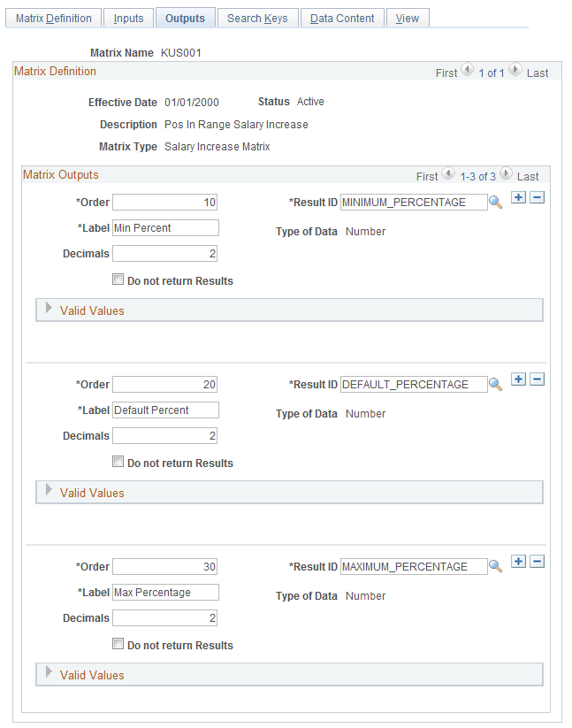Check Do not return Results for Min Percent
The height and width of the screenshot is (728, 572).
pos(118,279)
